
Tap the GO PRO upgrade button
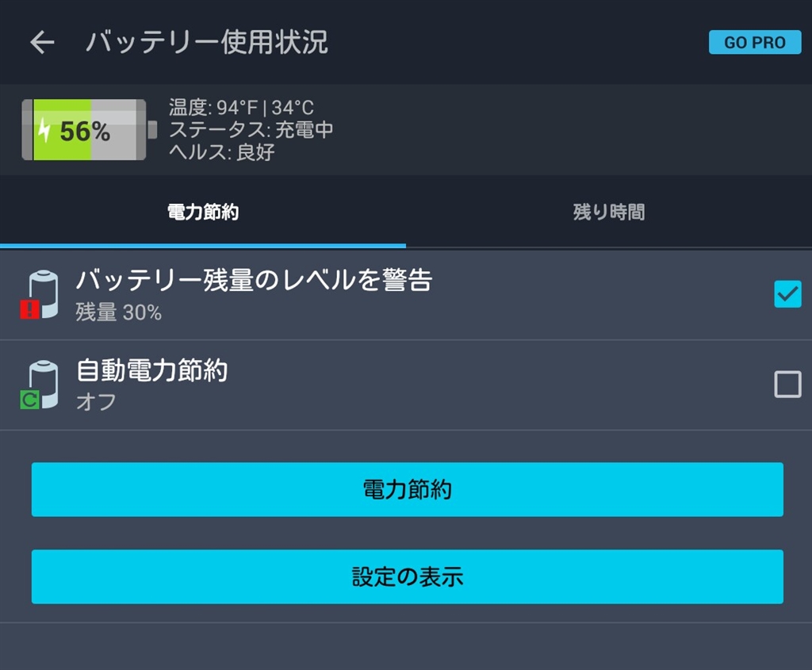tap(754, 43)
